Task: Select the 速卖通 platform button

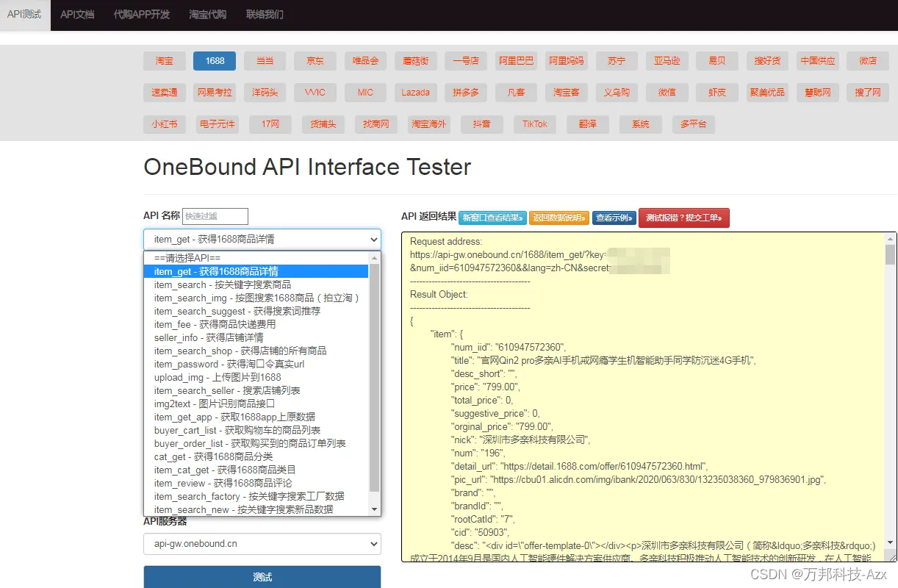Action: [x=165, y=93]
